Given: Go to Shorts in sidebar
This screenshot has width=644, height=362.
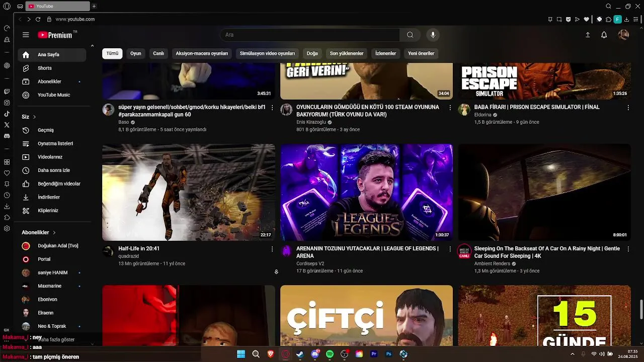Looking at the screenshot, I should [x=52, y=68].
